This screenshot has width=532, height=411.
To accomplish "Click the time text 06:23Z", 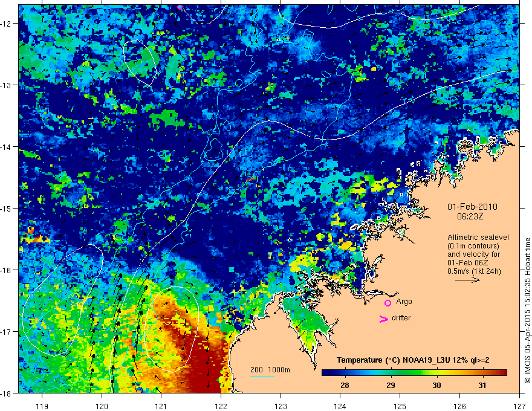I will (470, 216).
